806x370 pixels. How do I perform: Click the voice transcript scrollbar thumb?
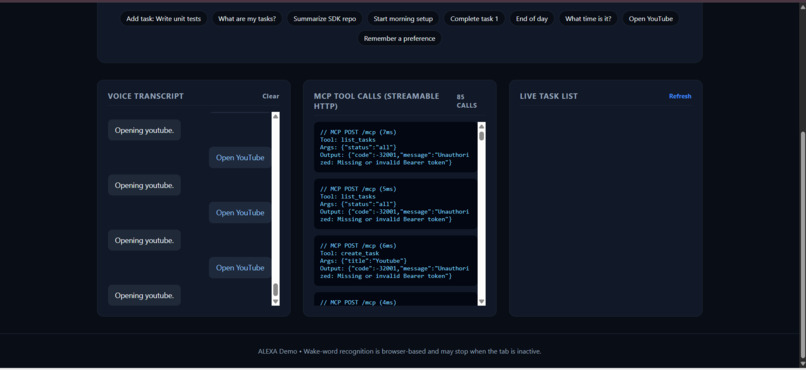click(x=276, y=290)
